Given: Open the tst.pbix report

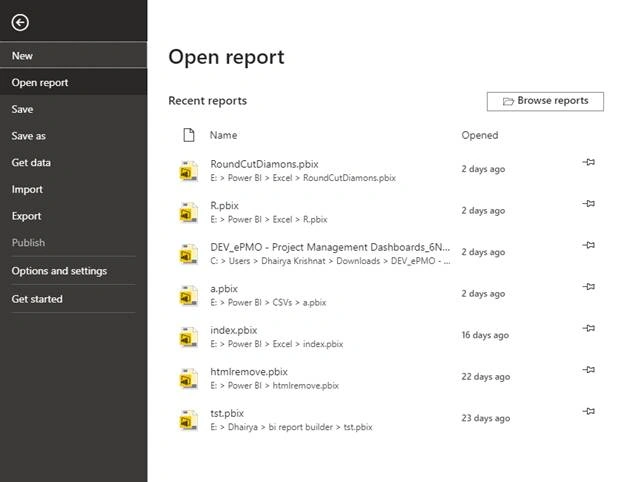Looking at the screenshot, I should click(227, 413).
